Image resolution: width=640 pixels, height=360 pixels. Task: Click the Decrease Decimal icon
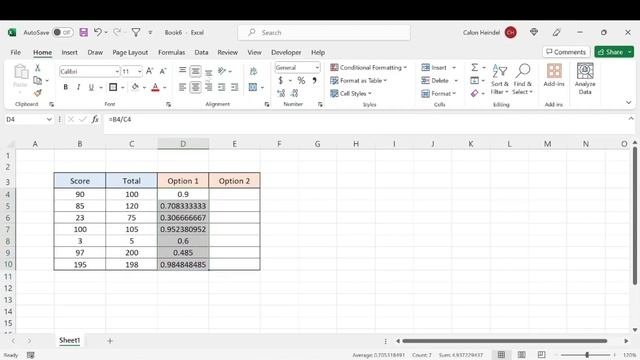pyautogui.click(x=295, y=93)
